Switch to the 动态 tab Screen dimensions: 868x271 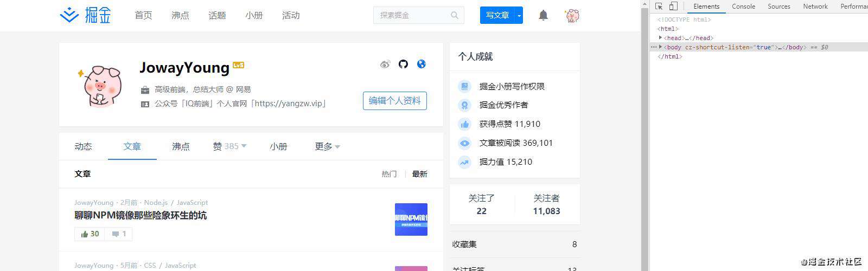[x=83, y=146]
